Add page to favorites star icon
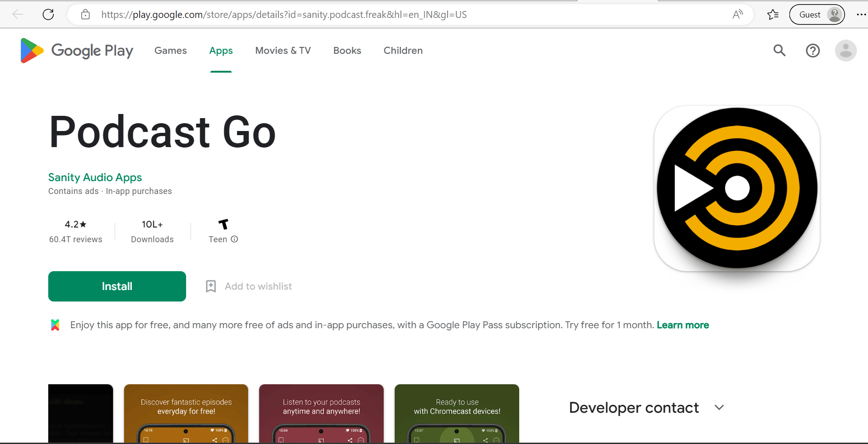Viewport: 868px width, 444px height. tap(772, 15)
